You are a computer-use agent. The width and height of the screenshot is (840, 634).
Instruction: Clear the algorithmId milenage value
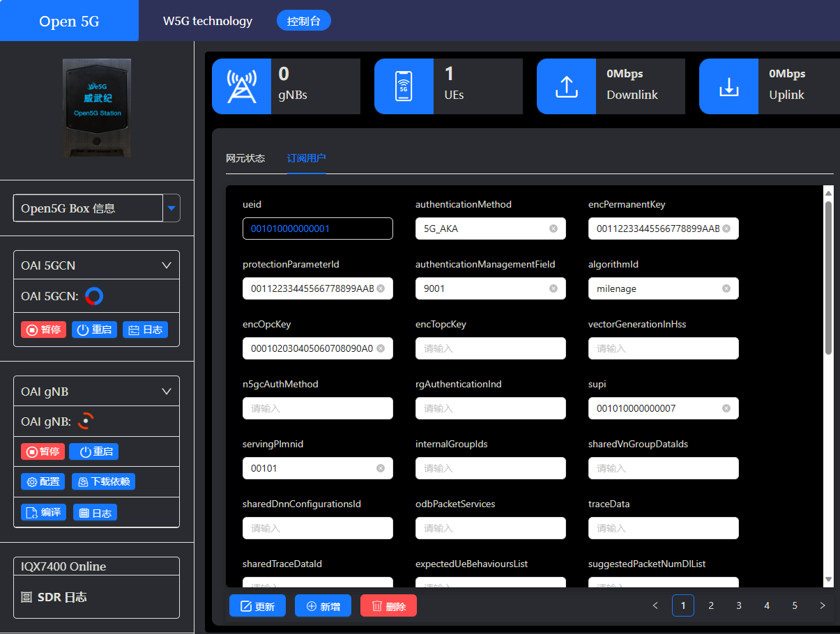[x=726, y=288]
